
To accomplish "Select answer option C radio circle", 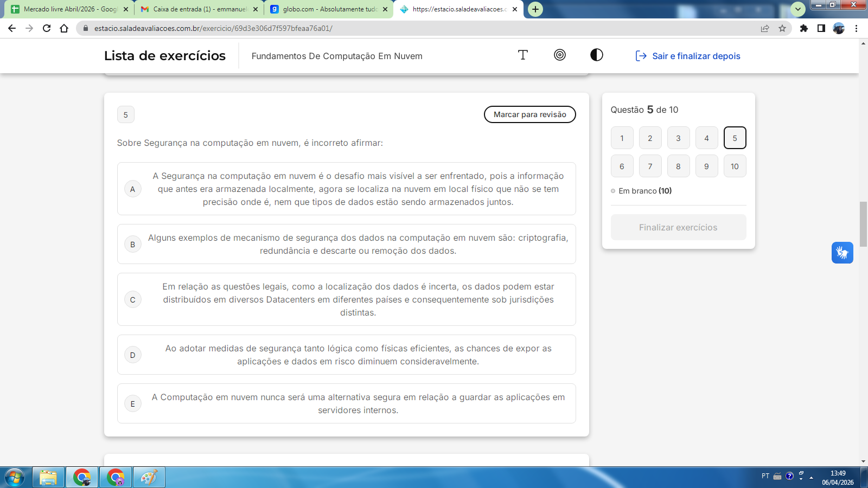I will (x=132, y=300).
